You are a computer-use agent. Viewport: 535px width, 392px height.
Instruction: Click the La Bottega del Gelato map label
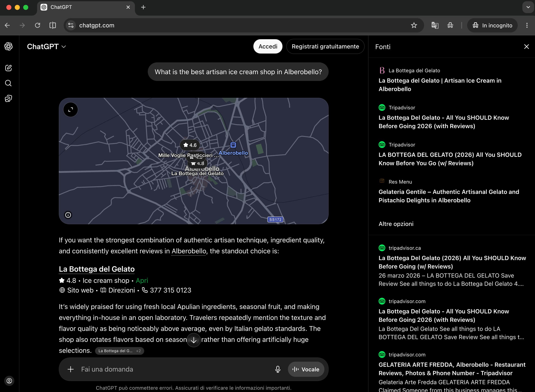pos(197,173)
